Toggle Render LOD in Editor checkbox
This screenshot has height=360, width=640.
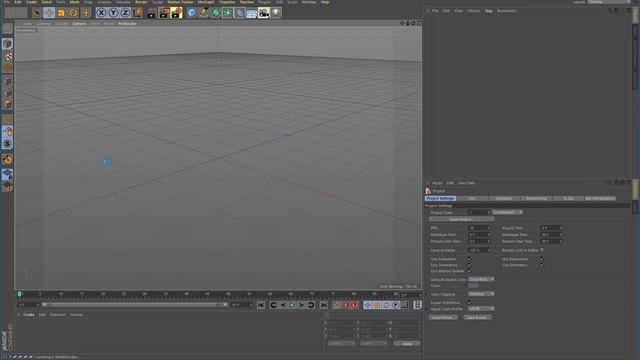pyautogui.click(x=542, y=250)
